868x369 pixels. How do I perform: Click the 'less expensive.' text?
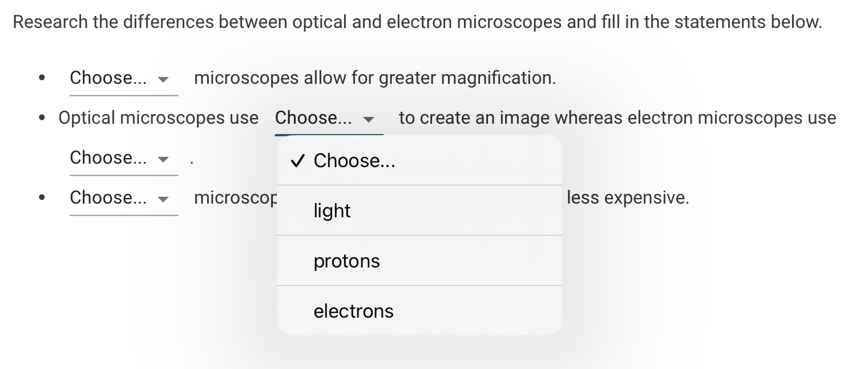coord(628,198)
